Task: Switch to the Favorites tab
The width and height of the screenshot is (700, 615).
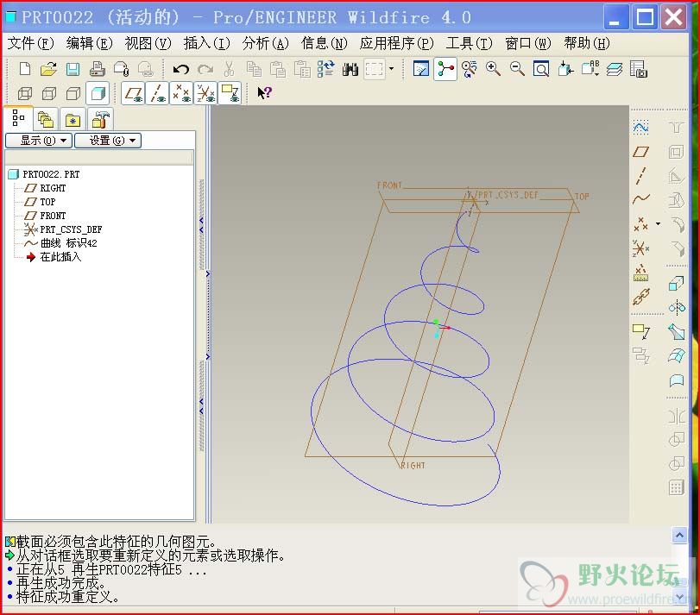Action: coord(73,120)
